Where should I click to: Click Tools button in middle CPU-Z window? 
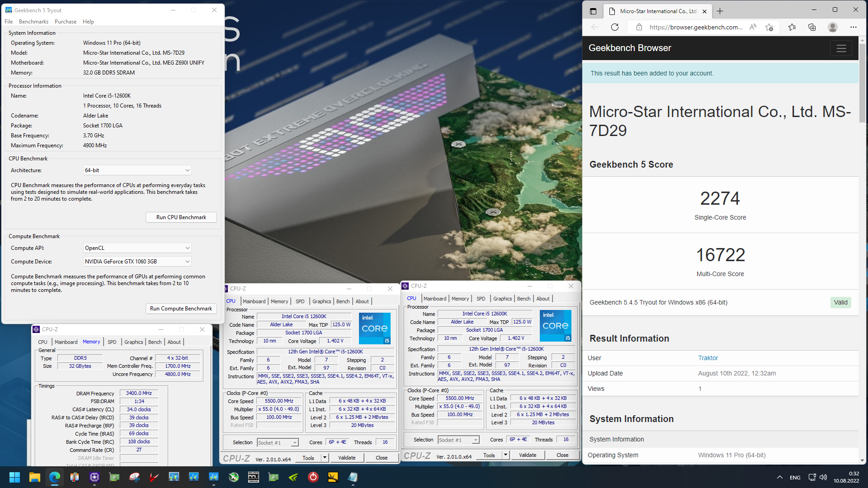(x=308, y=458)
